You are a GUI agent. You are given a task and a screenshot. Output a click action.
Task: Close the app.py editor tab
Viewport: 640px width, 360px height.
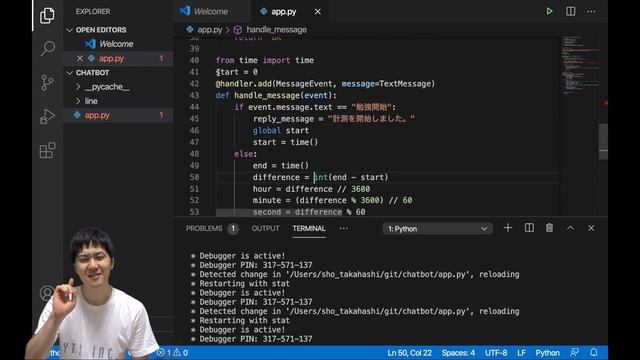coord(318,11)
